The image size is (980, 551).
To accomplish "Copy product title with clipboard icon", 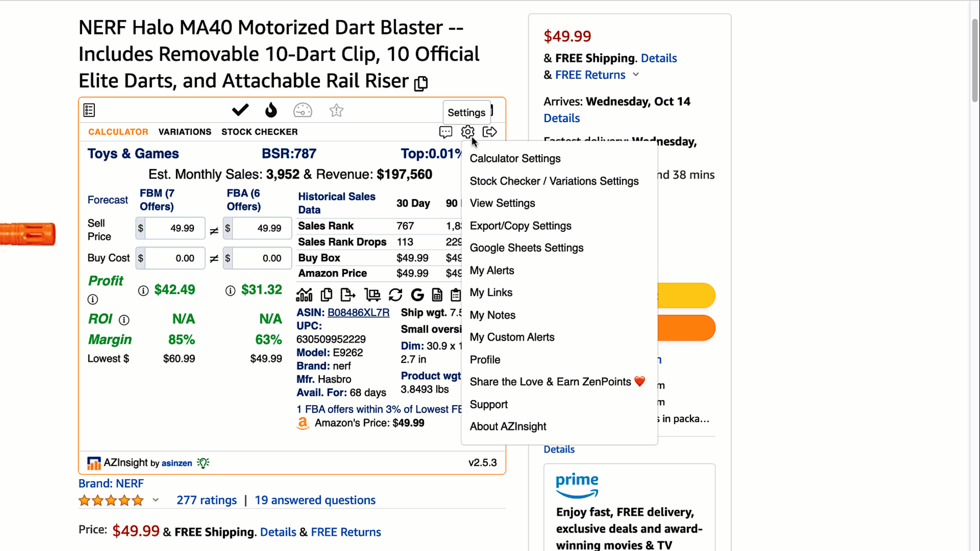I will [x=421, y=83].
